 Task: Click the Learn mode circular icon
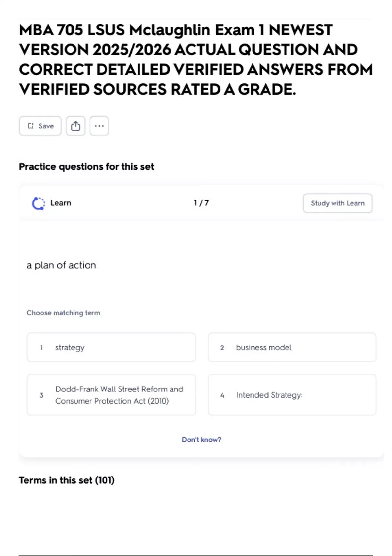(x=39, y=203)
